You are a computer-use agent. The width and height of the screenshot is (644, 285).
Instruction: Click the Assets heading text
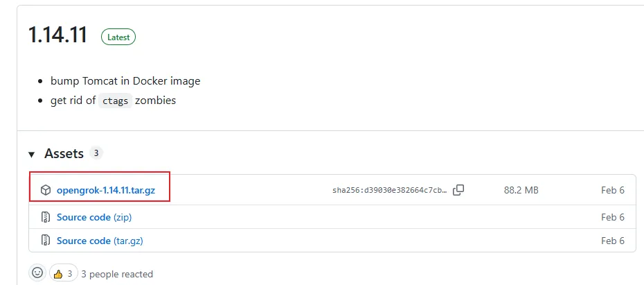click(64, 154)
